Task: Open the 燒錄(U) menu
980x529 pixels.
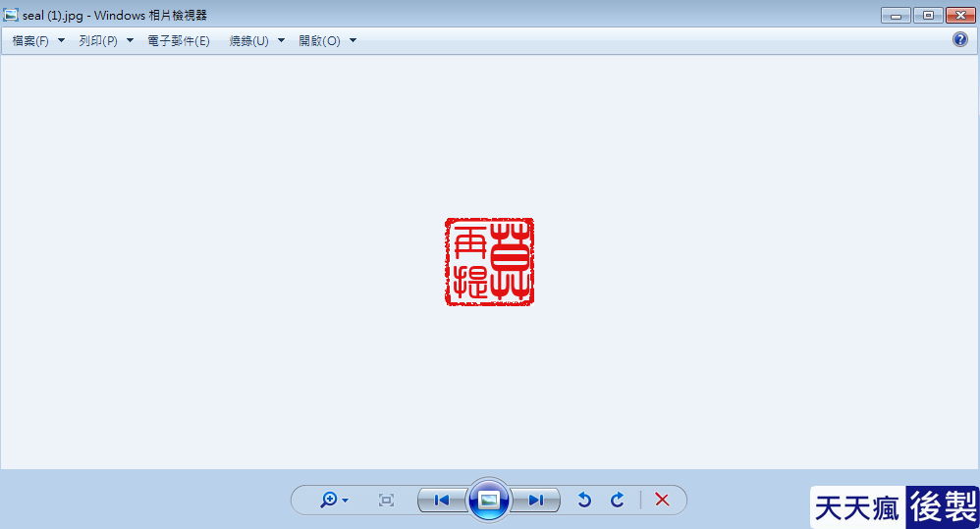Action: tap(248, 40)
